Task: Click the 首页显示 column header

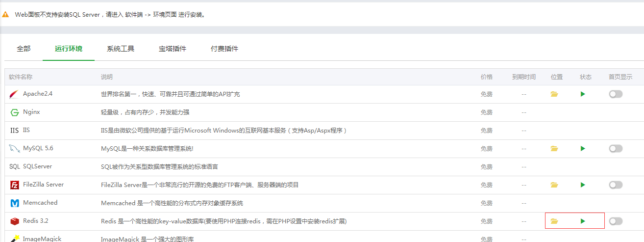Action: (x=620, y=77)
